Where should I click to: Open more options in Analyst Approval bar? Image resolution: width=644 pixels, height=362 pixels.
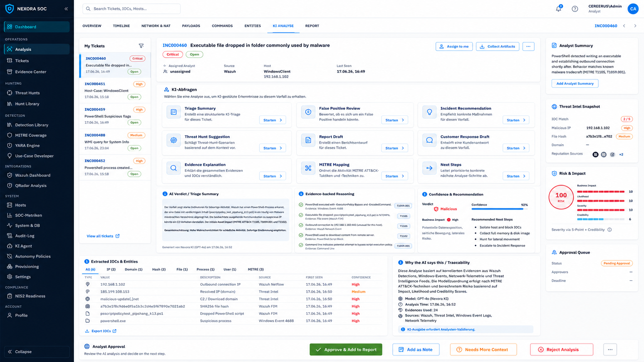[610, 349]
